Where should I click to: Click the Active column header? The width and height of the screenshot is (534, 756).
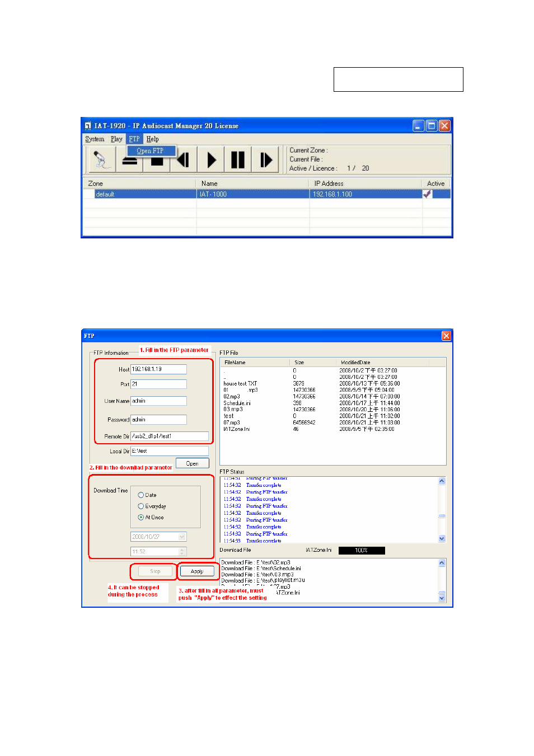pyautogui.click(x=436, y=184)
